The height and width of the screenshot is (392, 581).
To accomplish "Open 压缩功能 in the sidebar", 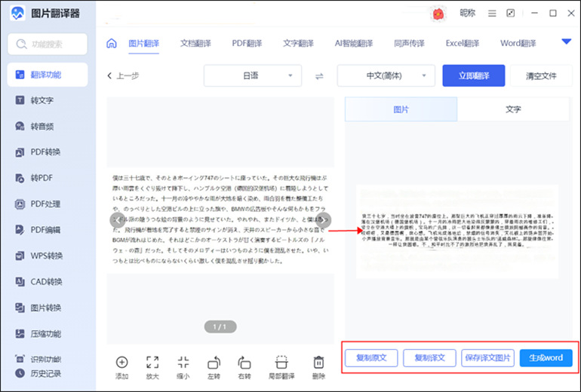I will point(38,333).
